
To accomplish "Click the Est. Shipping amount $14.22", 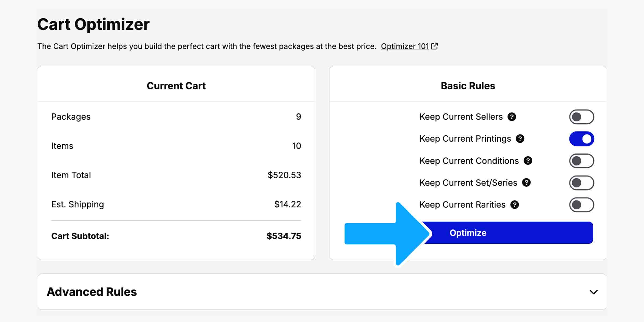I will tap(287, 204).
